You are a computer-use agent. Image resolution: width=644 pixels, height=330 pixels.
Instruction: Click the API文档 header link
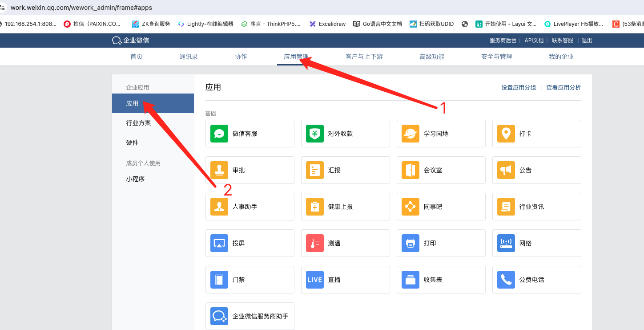(534, 41)
